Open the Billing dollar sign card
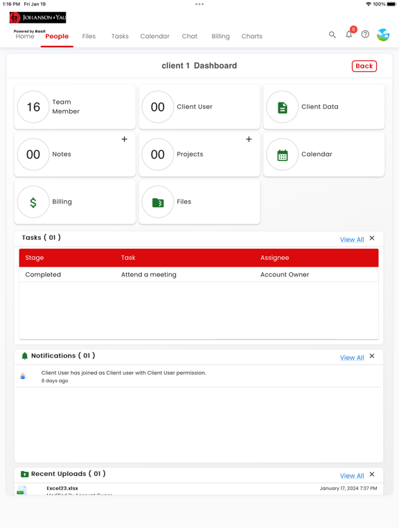The image size is (399, 532). tap(75, 202)
